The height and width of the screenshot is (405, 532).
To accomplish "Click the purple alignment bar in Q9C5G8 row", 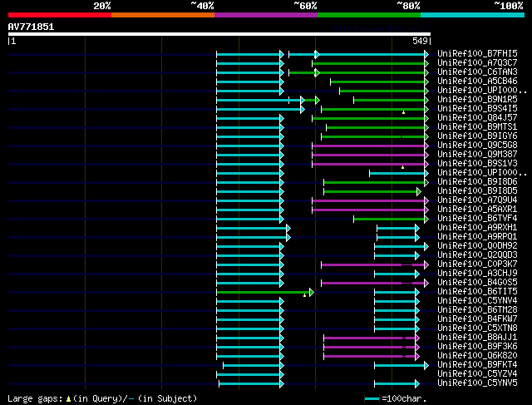I will (x=368, y=146).
